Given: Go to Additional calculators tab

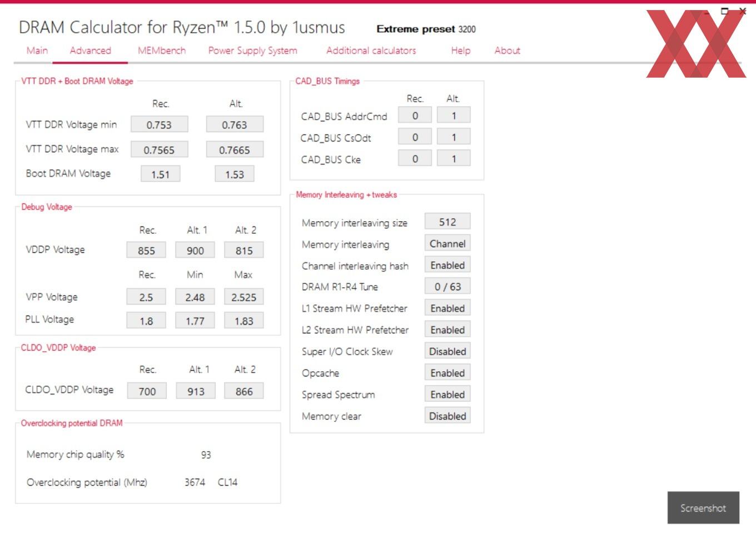Looking at the screenshot, I should pos(371,51).
